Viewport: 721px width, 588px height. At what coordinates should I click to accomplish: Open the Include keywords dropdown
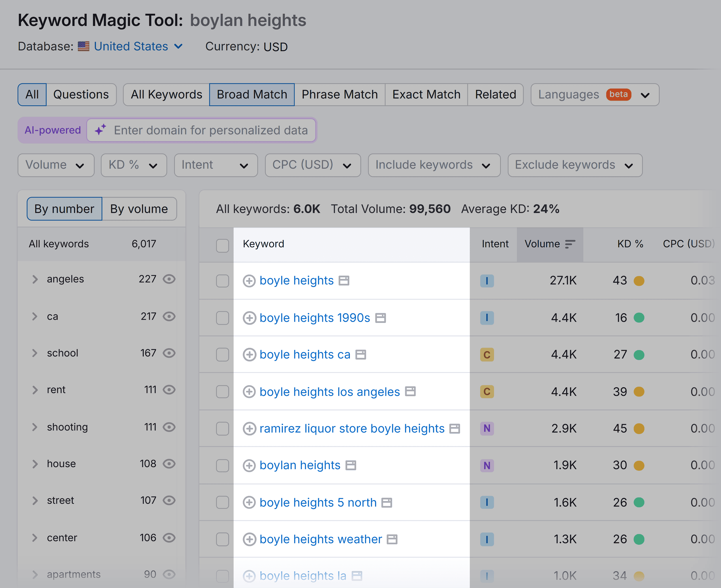(x=434, y=165)
